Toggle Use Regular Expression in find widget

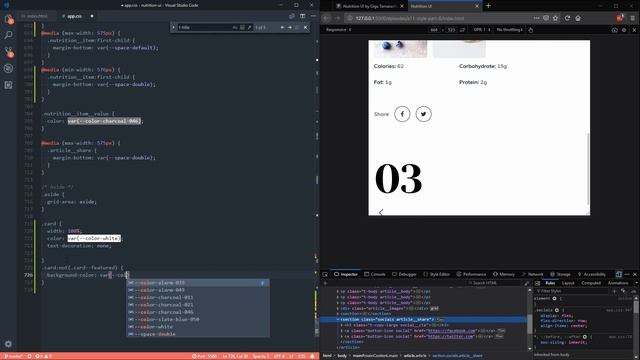[249, 27]
